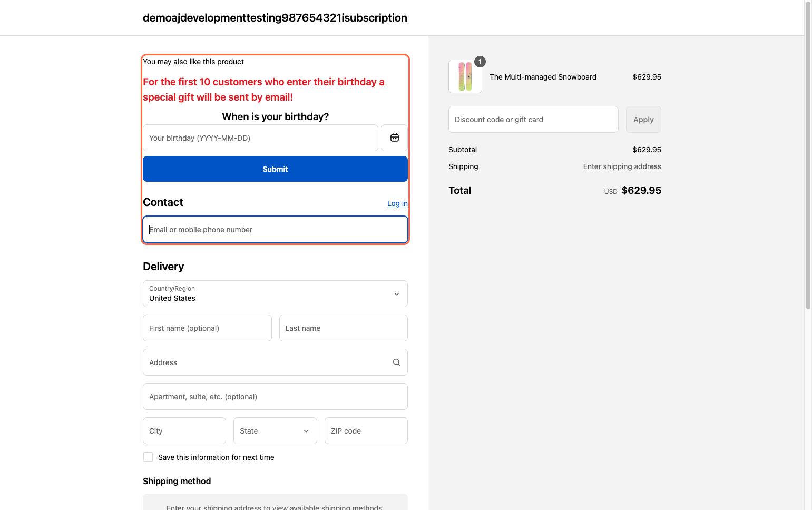Select the Apartment, suite, etc. field
The image size is (812, 510).
275,397
